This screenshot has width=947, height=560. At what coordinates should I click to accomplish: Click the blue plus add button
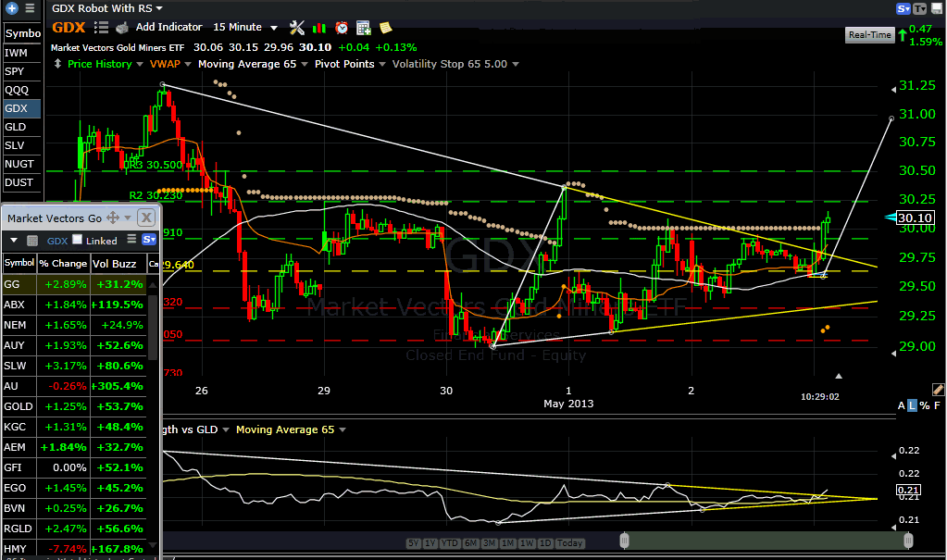11,8
